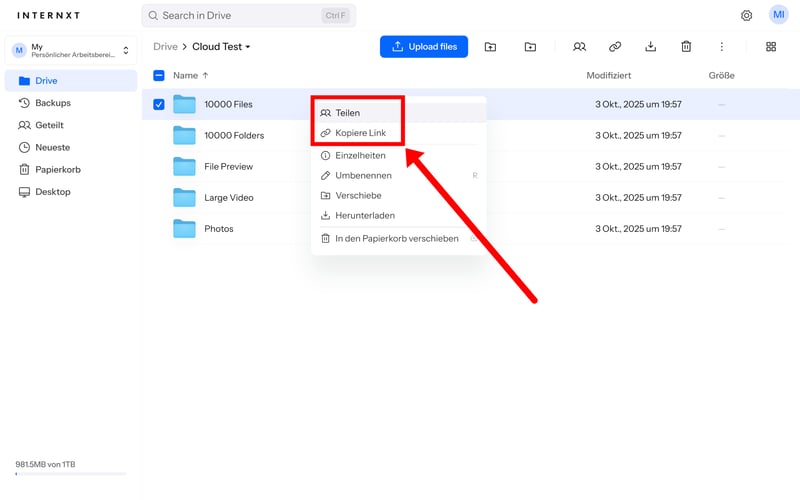Image resolution: width=800 pixels, height=500 pixels.
Task: Open Papierkorb in the sidebar
Action: click(58, 169)
